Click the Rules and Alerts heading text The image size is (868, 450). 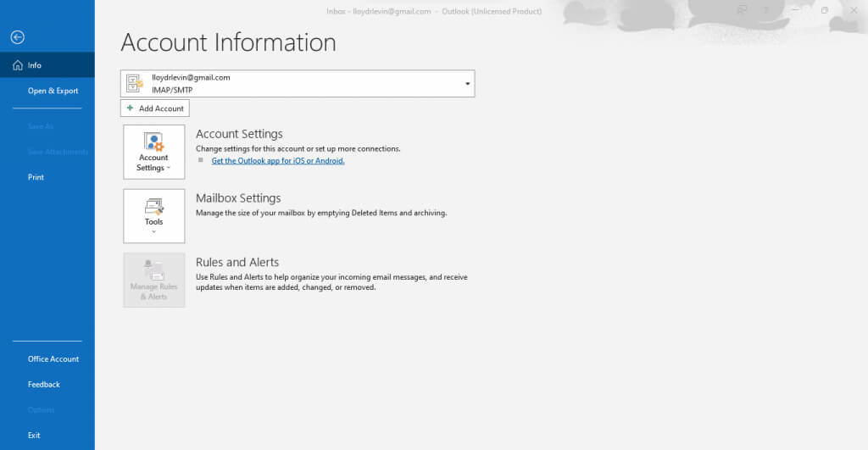[x=237, y=263]
